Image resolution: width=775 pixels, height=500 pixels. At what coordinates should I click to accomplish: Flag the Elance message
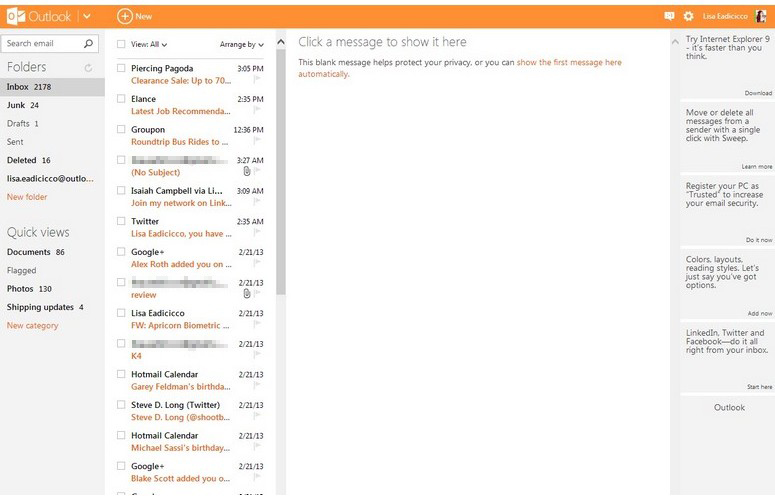tap(257, 110)
